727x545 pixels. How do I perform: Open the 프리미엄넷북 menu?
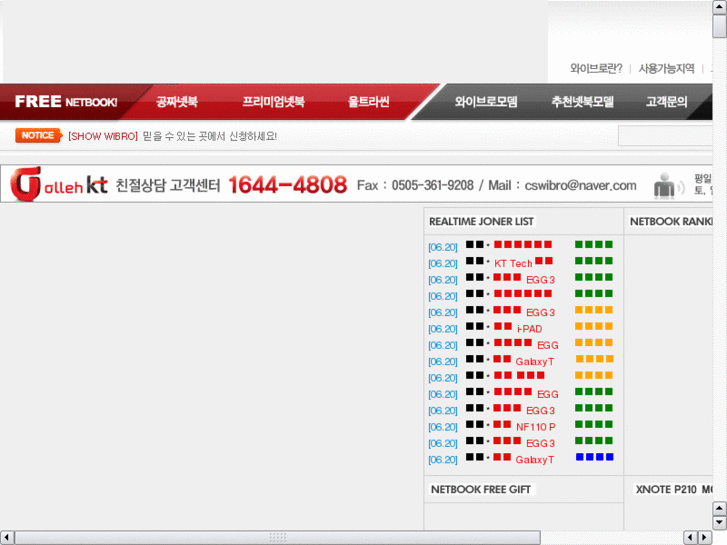(274, 102)
